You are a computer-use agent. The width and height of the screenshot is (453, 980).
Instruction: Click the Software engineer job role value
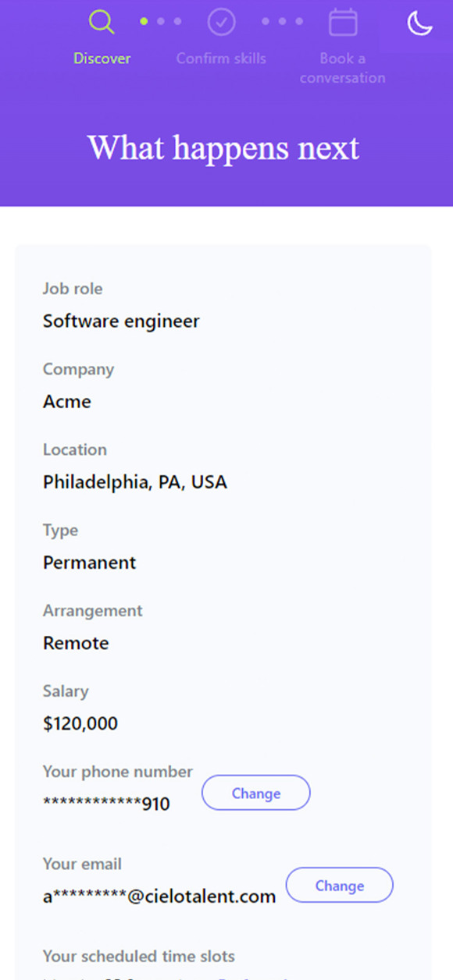(121, 321)
